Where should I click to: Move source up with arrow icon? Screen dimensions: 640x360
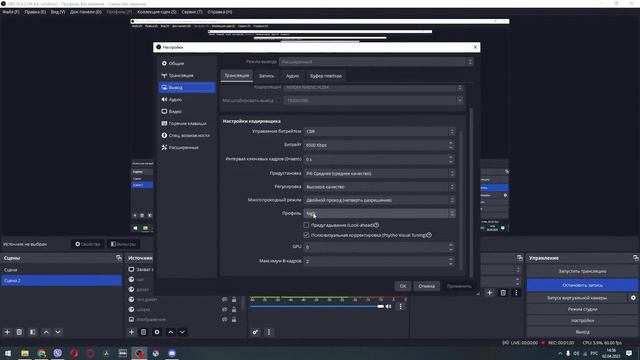[170, 332]
